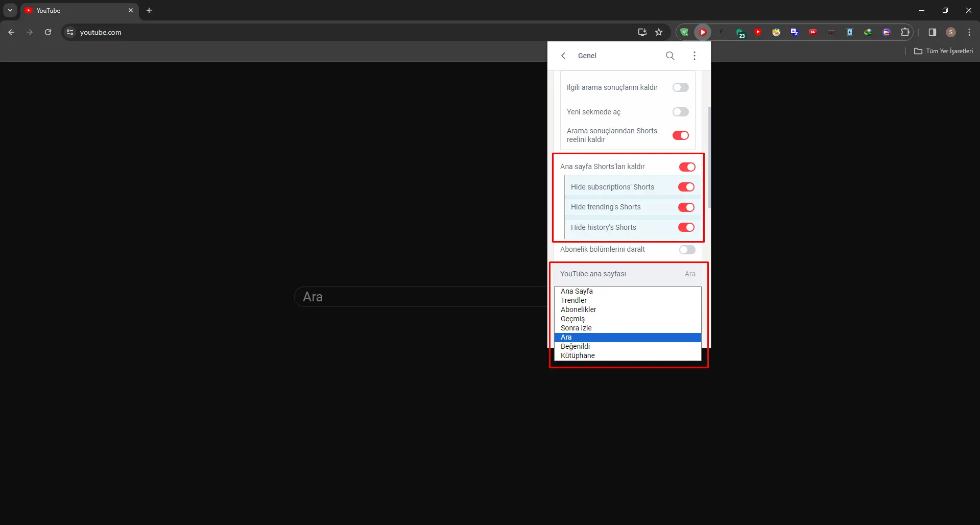Open the Chrome three-dot menu
The width and height of the screenshot is (980, 525).
coord(969,32)
